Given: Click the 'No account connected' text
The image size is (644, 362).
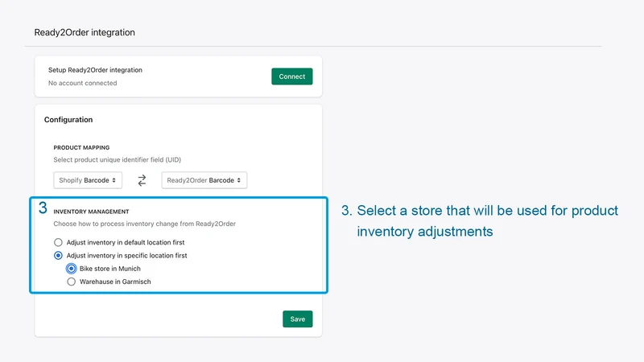Looking at the screenshot, I should pyautogui.click(x=83, y=83).
